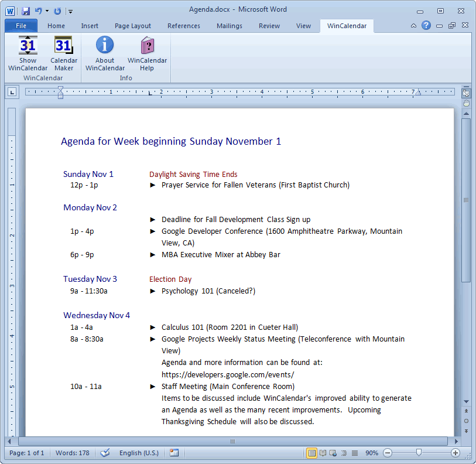Switch to the Page Layout tab

click(x=133, y=26)
